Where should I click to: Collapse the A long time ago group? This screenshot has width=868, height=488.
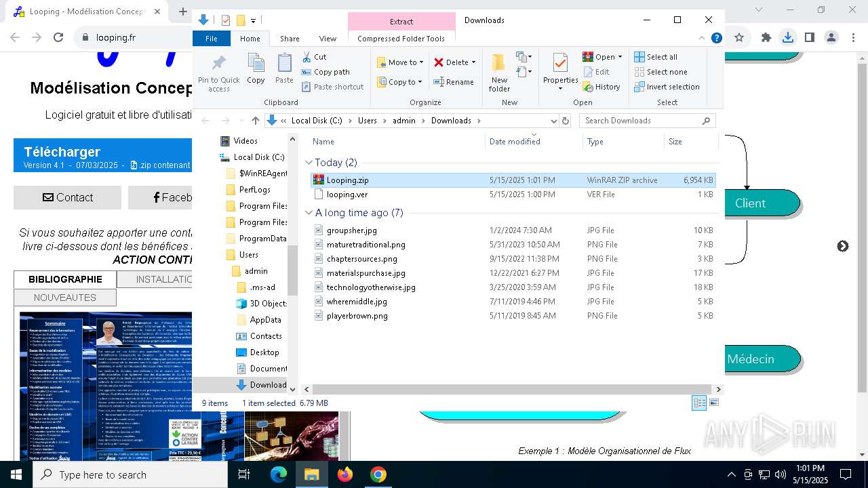[309, 213]
